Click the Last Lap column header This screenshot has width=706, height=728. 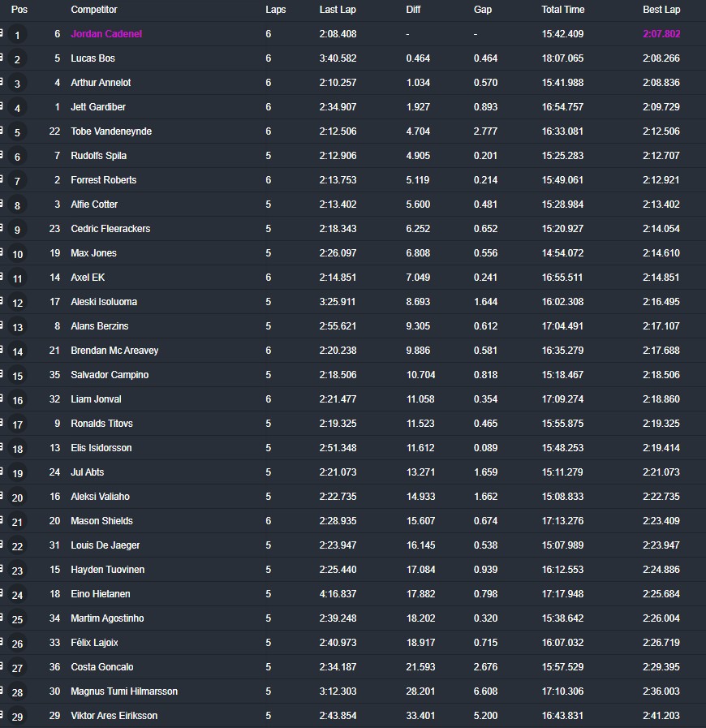click(338, 10)
